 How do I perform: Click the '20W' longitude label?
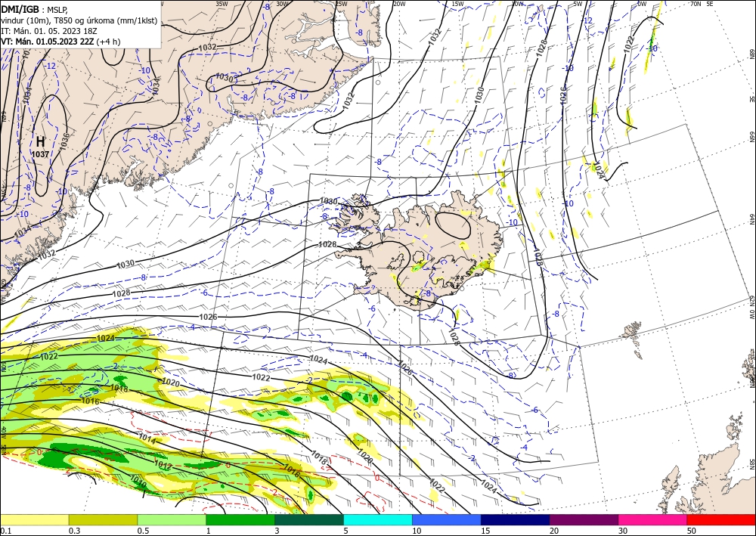398,4
